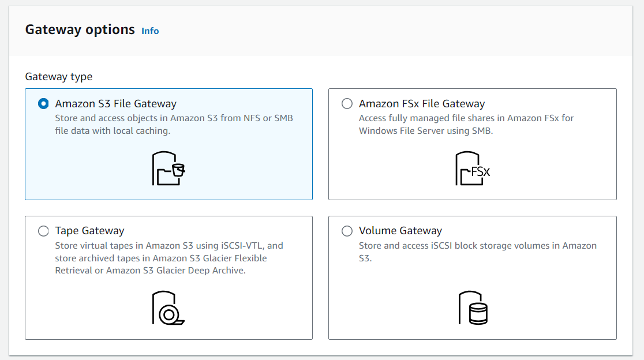Click the 'Store virtual tapes in Amazon S3' description

click(x=169, y=258)
